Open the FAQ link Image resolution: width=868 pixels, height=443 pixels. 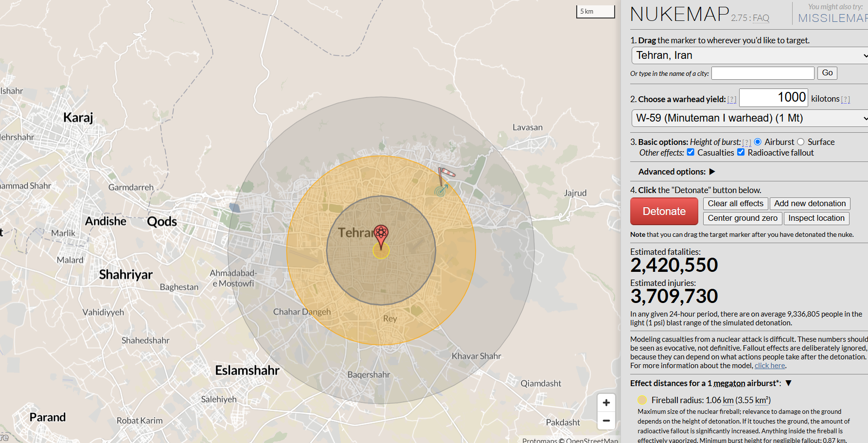coord(761,18)
